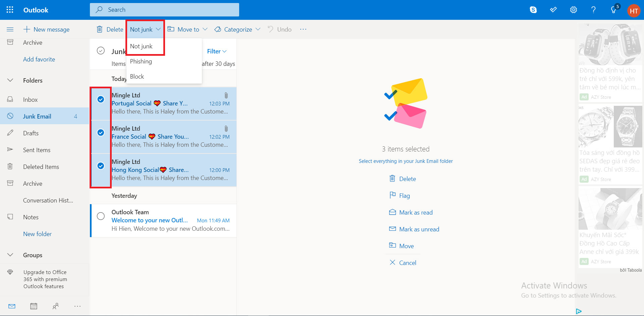Select Block in the Not junk menu
Screen dimensions: 644x316
pos(137,77)
